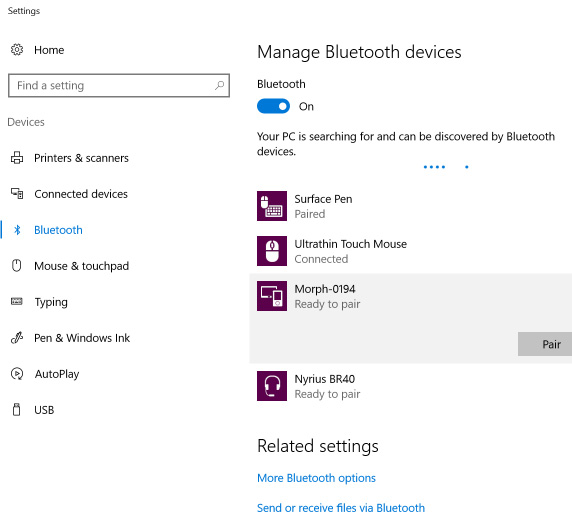Click the Pen & Windows Ink icon
572x523 pixels.
point(17,338)
